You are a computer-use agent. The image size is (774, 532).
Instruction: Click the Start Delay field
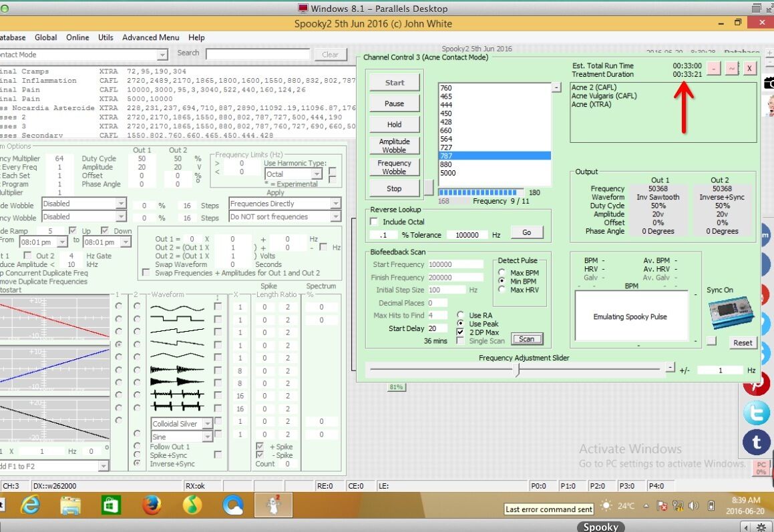[x=437, y=328]
